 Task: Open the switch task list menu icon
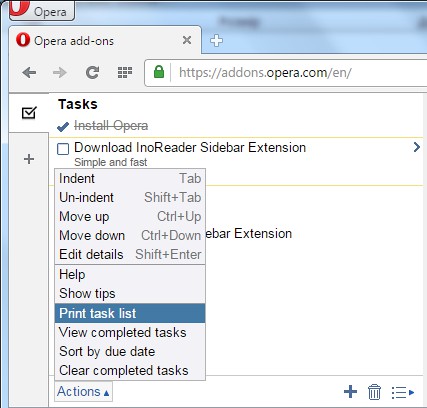tap(403, 392)
